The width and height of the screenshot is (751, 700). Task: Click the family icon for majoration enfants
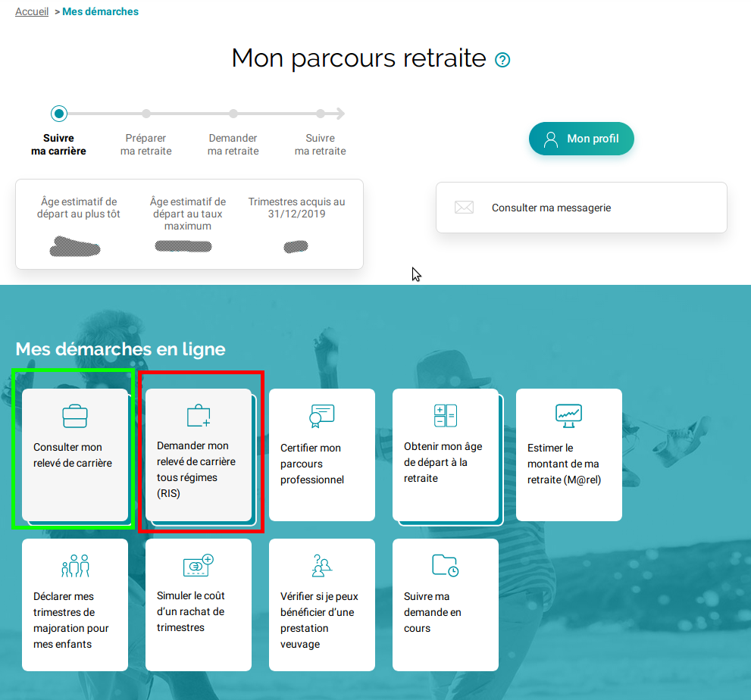click(x=75, y=565)
